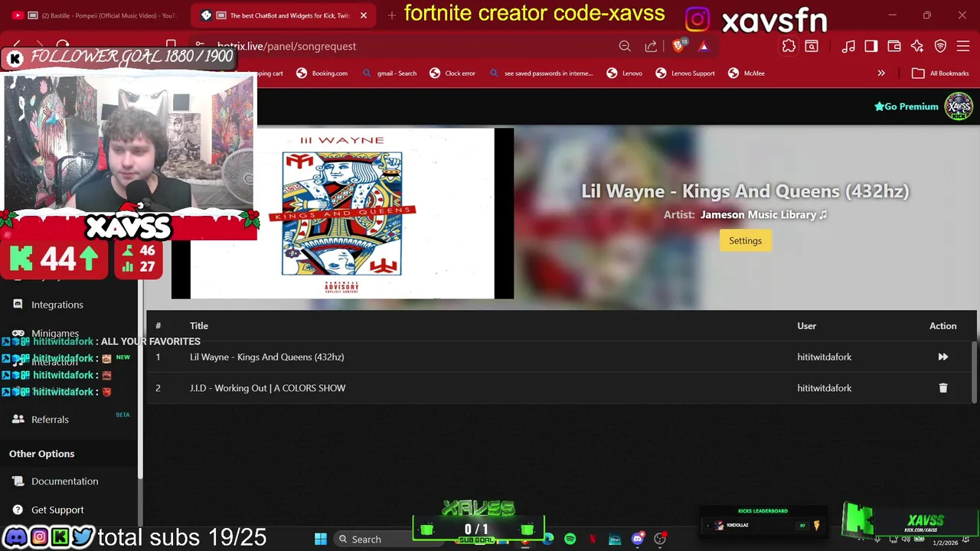Toggle the browser sidebar panel
The width and height of the screenshot is (980, 551).
click(871, 47)
